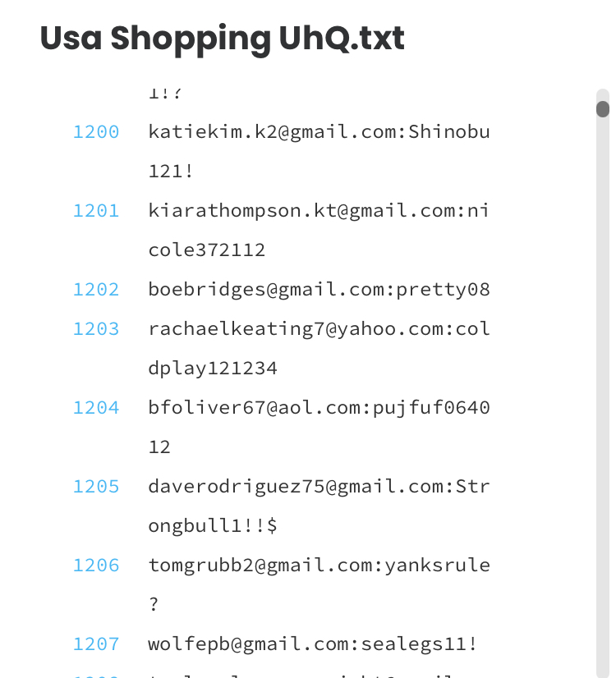This screenshot has height=678, width=616.
Task: Click line number 1207
Action: point(96,644)
